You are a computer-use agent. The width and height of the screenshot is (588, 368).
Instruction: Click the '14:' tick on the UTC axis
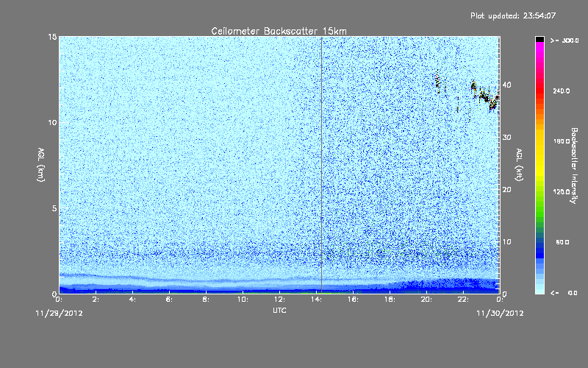point(316,300)
